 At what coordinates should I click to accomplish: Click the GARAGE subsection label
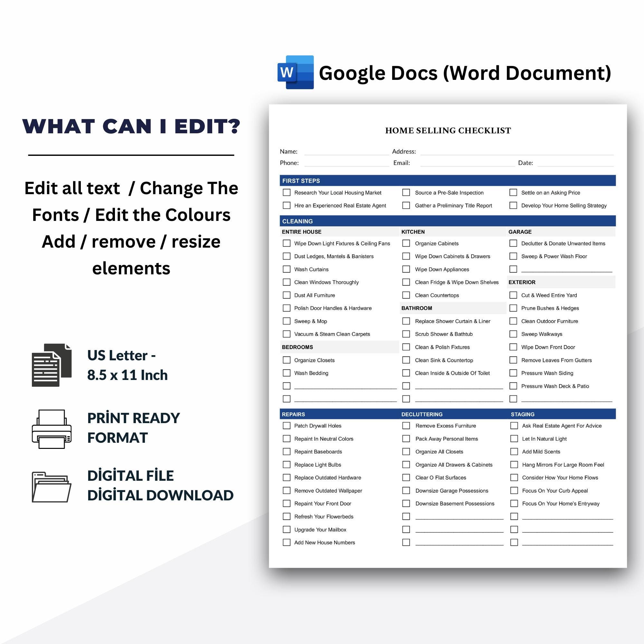click(x=520, y=232)
